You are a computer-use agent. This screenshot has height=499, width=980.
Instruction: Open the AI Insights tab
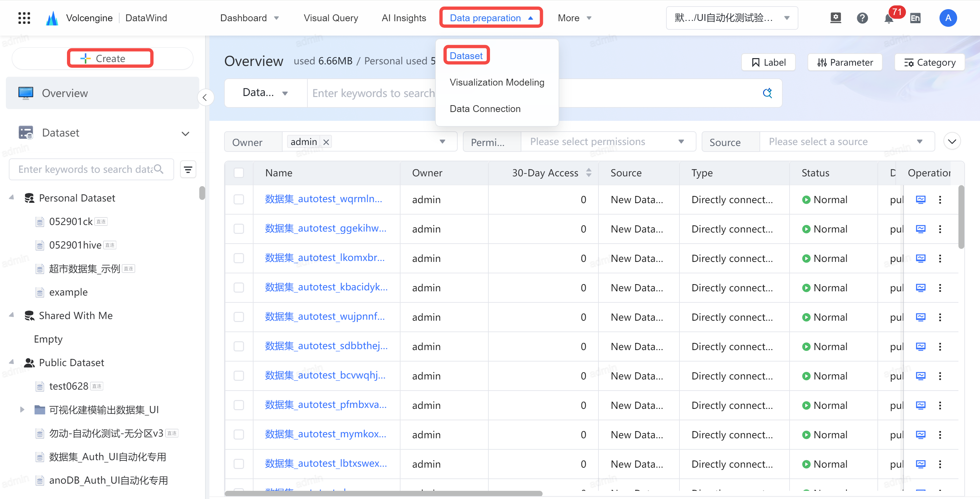[x=404, y=18]
